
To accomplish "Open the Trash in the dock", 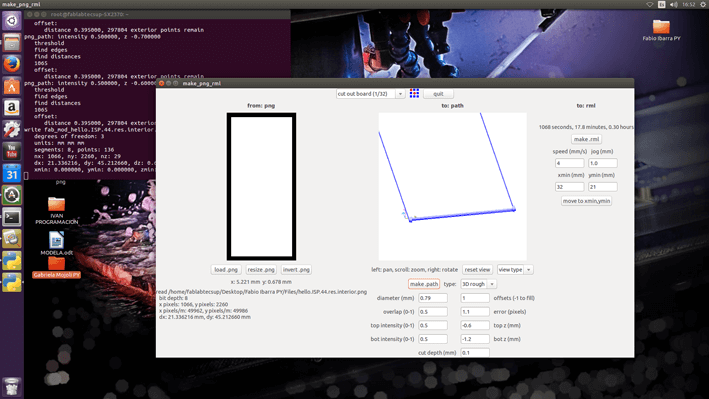I will pos(12,387).
